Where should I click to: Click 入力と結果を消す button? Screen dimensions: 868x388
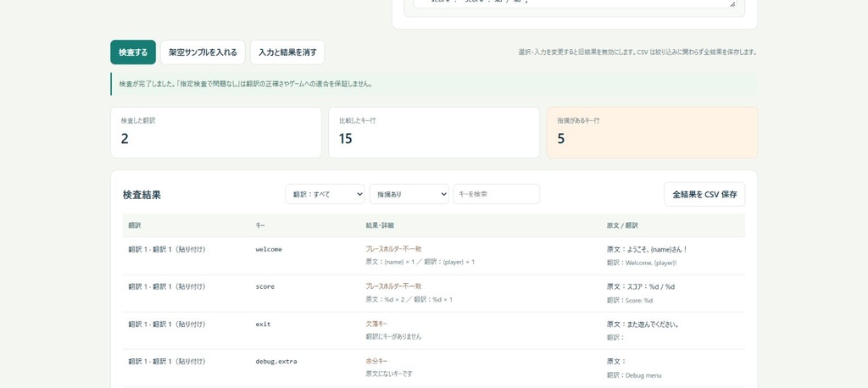(x=287, y=52)
